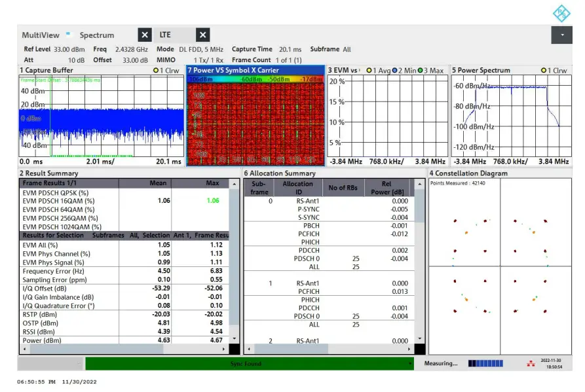The width and height of the screenshot is (585, 392).
Task: Select the 2 Min trace indicator
Action: coord(404,71)
